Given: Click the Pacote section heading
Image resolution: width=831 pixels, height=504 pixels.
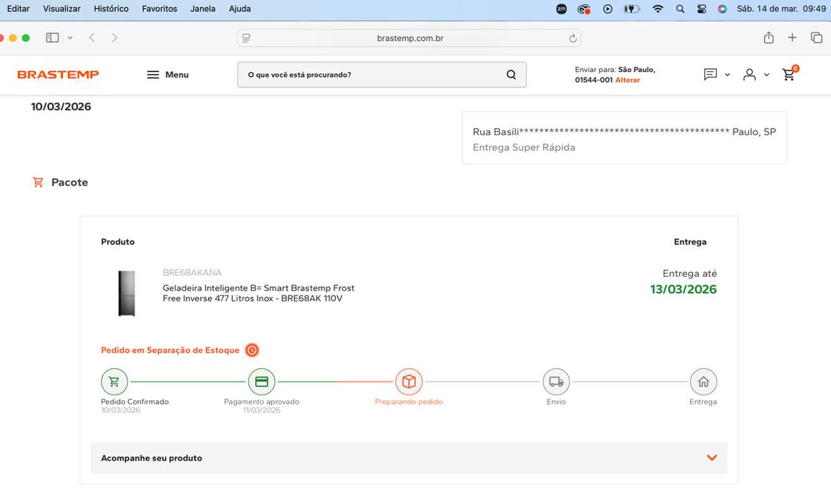Looking at the screenshot, I should (69, 183).
